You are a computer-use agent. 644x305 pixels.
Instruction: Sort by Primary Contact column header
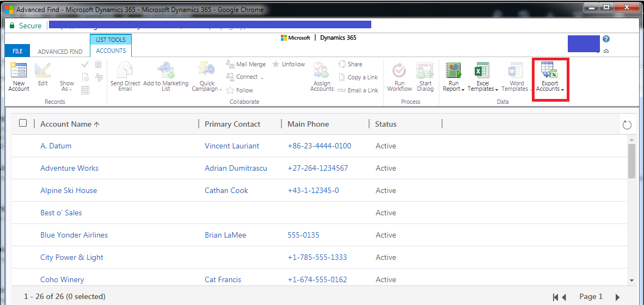(x=232, y=124)
